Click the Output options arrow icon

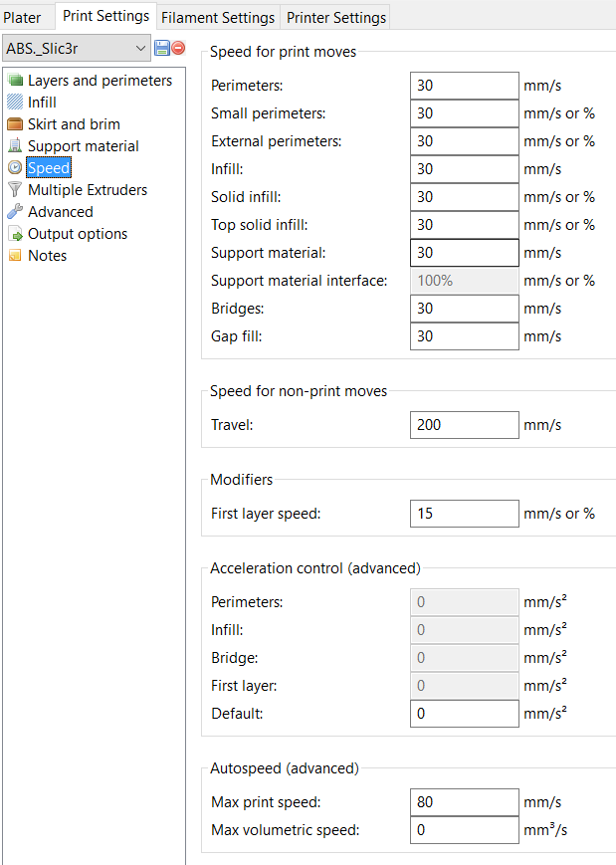[x=15, y=234]
